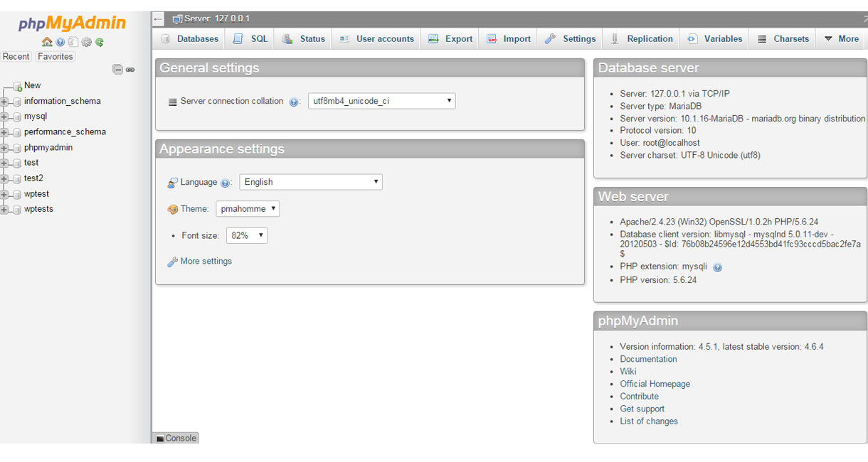Screen dimensions: 868x462
Task: Click the collapse all tree icon
Action: (x=118, y=69)
